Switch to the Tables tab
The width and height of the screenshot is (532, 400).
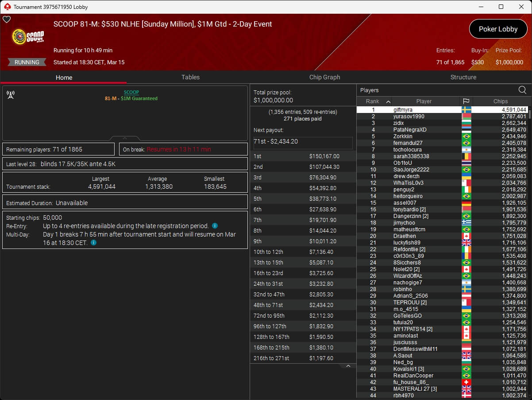(190, 77)
